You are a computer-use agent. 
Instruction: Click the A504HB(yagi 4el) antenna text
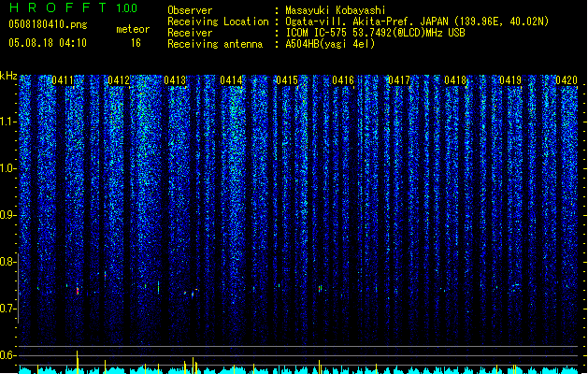click(x=330, y=44)
